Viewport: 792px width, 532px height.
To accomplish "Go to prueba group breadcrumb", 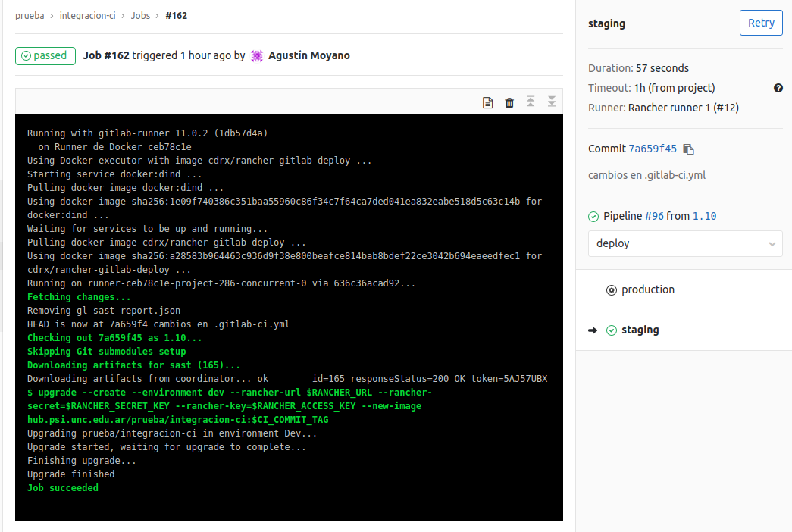I will tap(30, 16).
